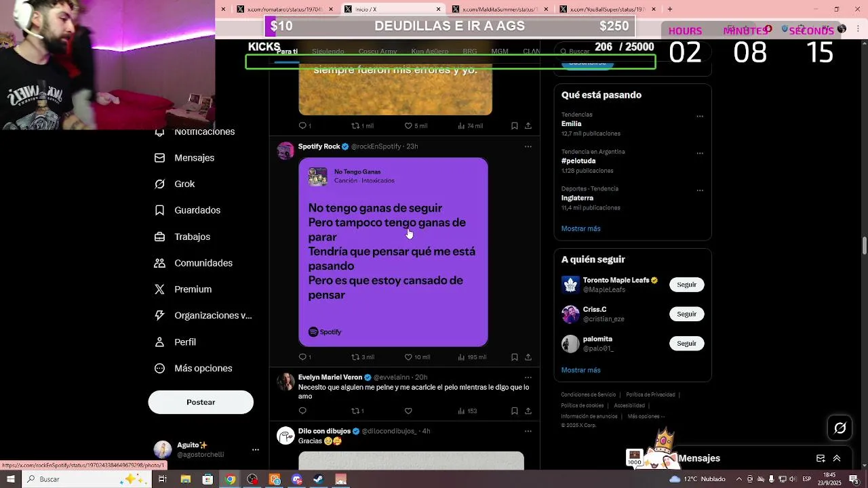Click Mostrar más under Qué está pasando
The width and height of the screenshot is (868, 488).
(x=580, y=228)
